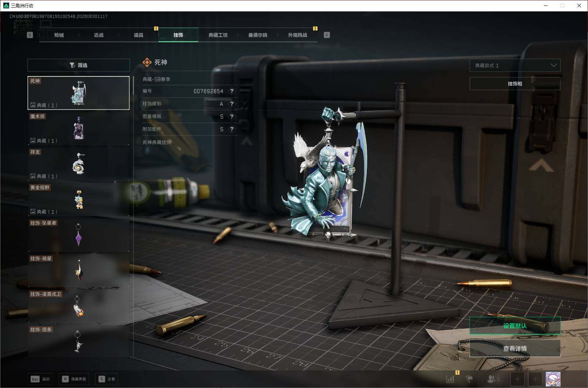Open the 曼德尔砖 tab
588x388 pixels.
(x=258, y=35)
